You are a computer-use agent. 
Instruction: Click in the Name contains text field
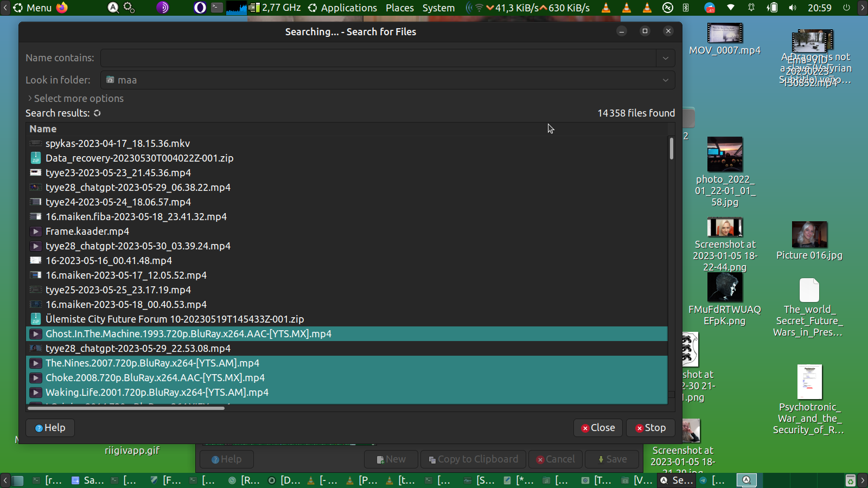pos(378,58)
